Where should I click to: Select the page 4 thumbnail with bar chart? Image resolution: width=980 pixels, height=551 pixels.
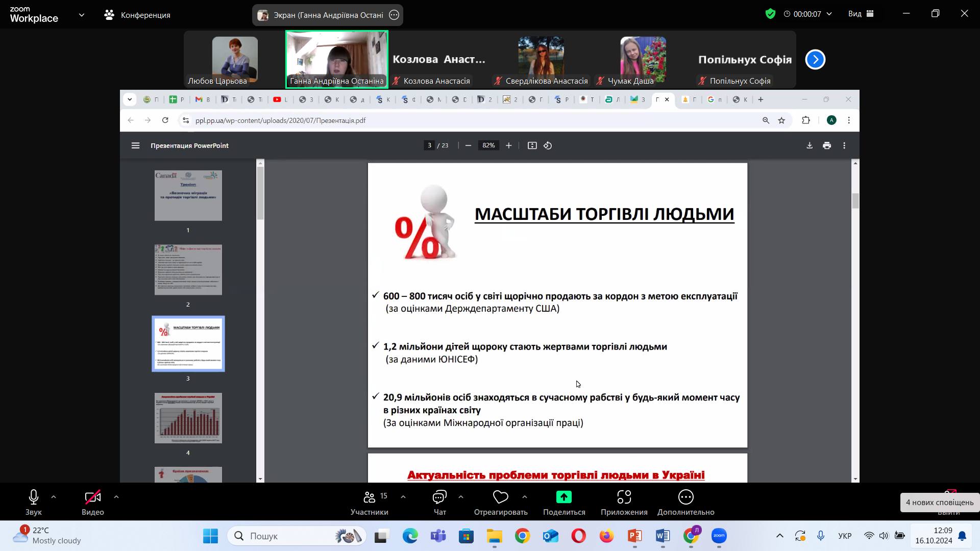(x=188, y=418)
